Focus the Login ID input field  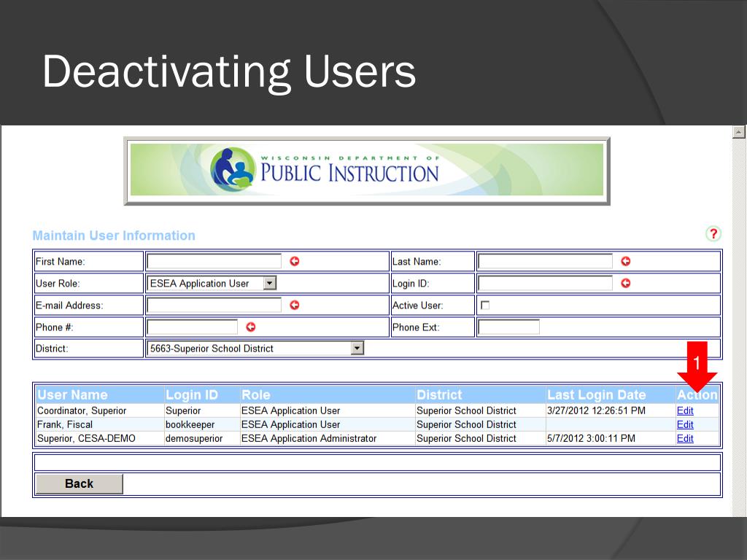coord(545,283)
